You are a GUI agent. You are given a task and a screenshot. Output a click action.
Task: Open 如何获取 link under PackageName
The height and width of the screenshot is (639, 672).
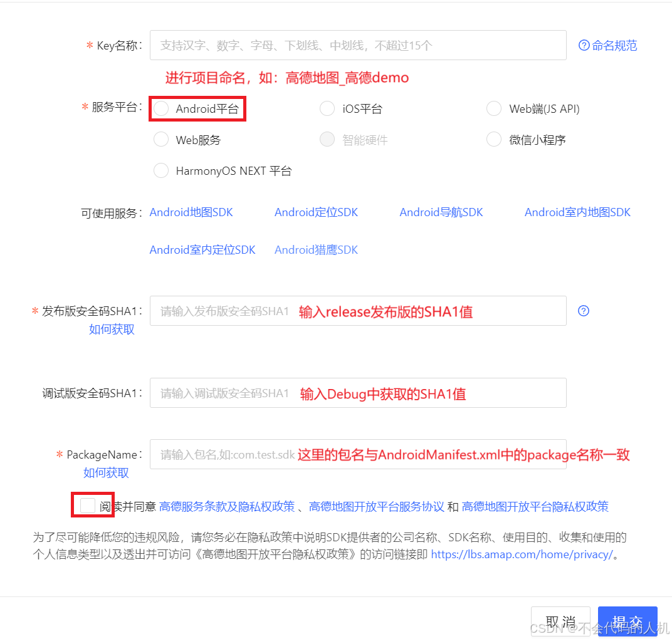pos(106,473)
